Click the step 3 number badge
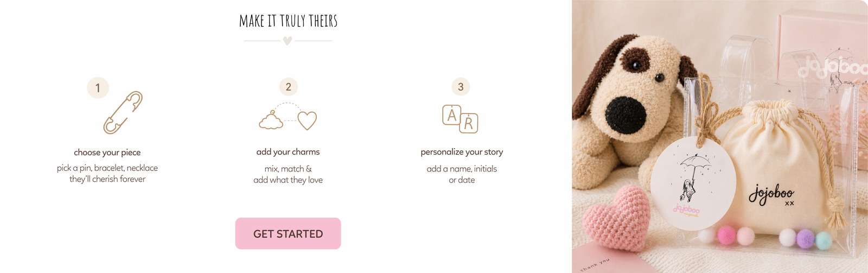Viewport: 868px width, 273px height. (x=461, y=87)
